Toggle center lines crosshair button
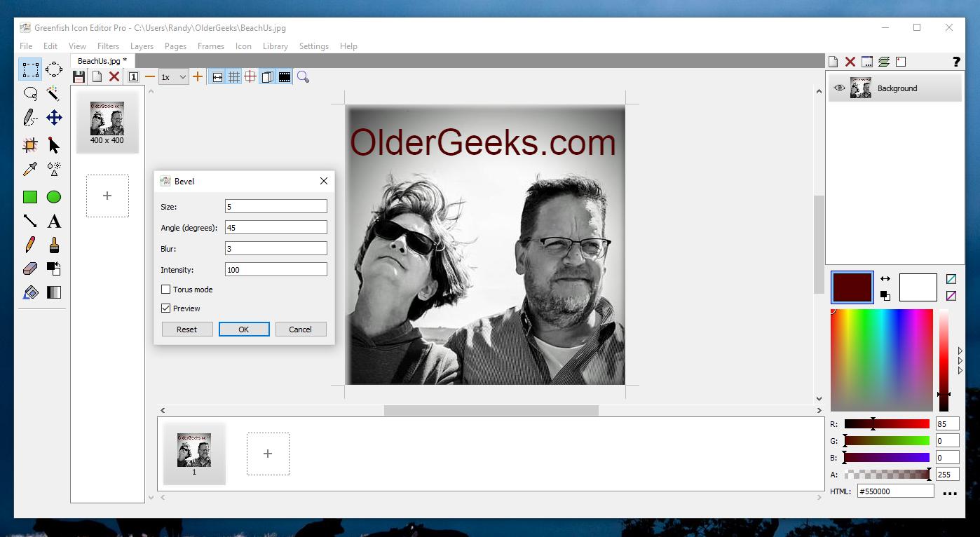The width and height of the screenshot is (980, 537). pos(250,77)
